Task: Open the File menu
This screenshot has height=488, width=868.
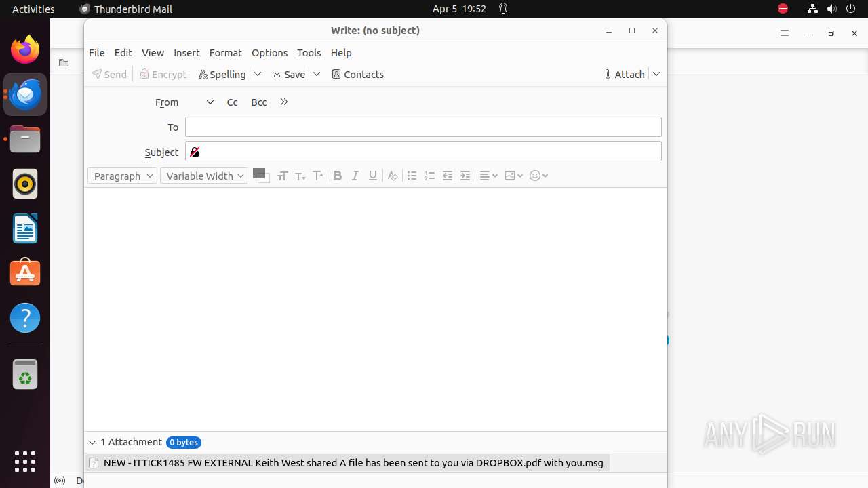Action: (x=97, y=53)
